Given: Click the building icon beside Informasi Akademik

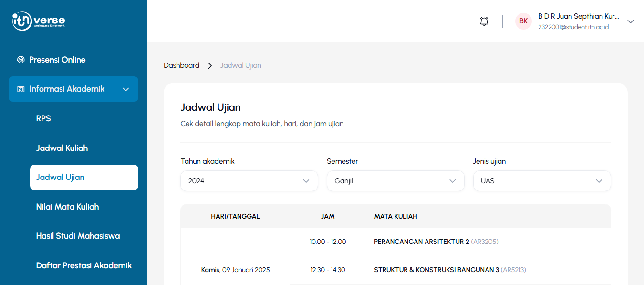Looking at the screenshot, I should [x=21, y=89].
